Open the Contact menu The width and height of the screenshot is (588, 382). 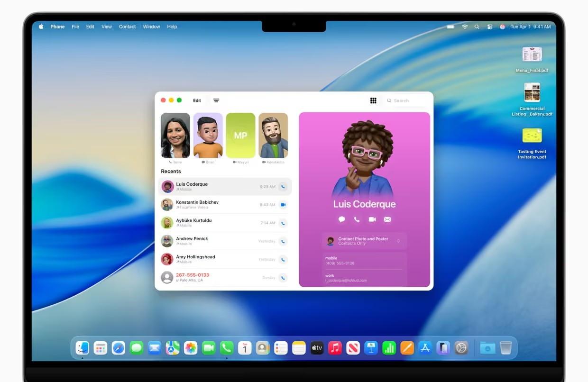click(127, 27)
